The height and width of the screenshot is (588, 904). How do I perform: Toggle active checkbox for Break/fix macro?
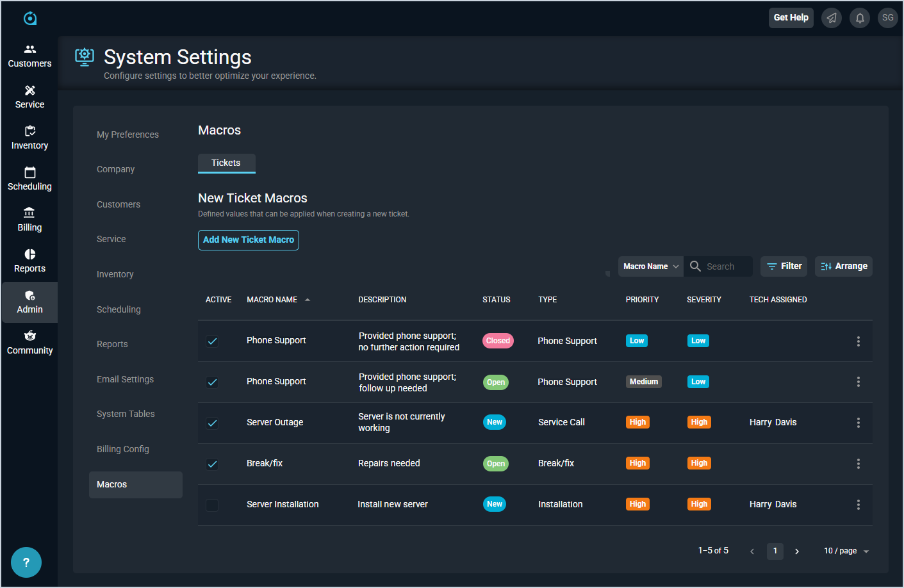click(x=212, y=464)
